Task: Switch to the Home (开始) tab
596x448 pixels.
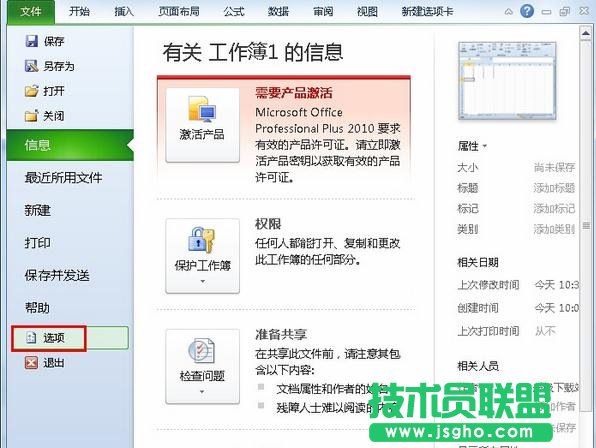Action: 79,11
